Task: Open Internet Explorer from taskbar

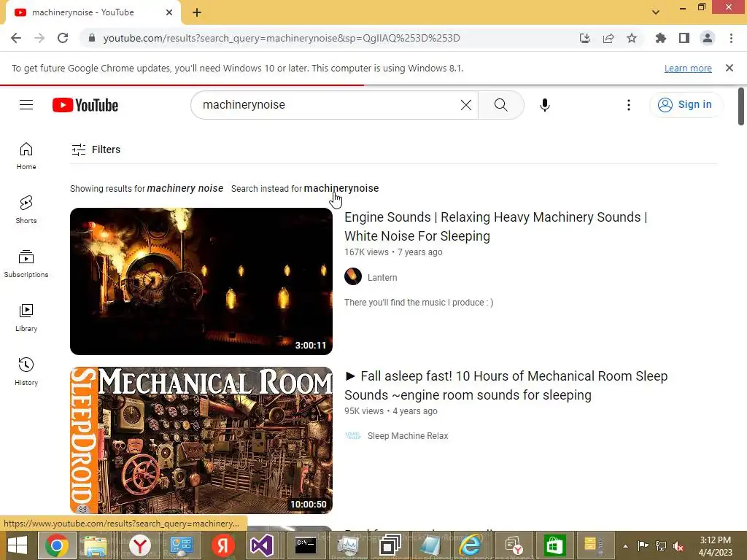Action: pyautogui.click(x=470, y=545)
